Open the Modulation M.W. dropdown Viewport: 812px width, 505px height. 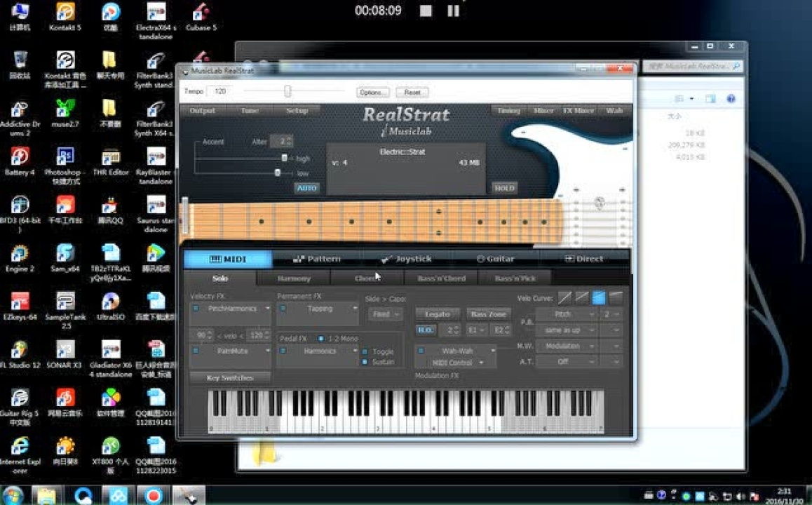[x=567, y=346]
